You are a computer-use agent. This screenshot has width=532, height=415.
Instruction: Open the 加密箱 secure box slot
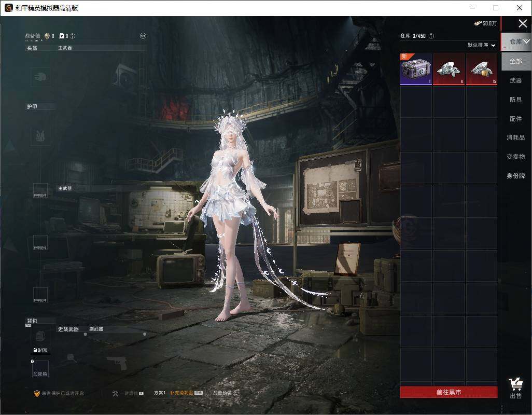40,369
